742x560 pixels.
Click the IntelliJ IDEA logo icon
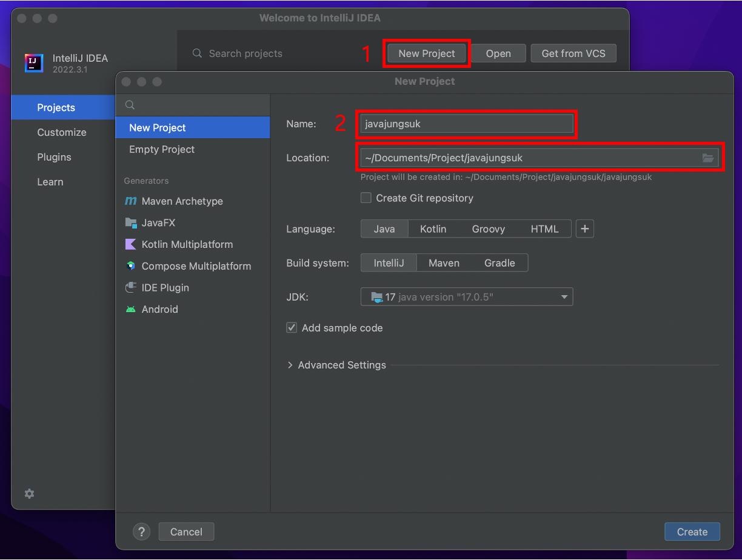34,63
